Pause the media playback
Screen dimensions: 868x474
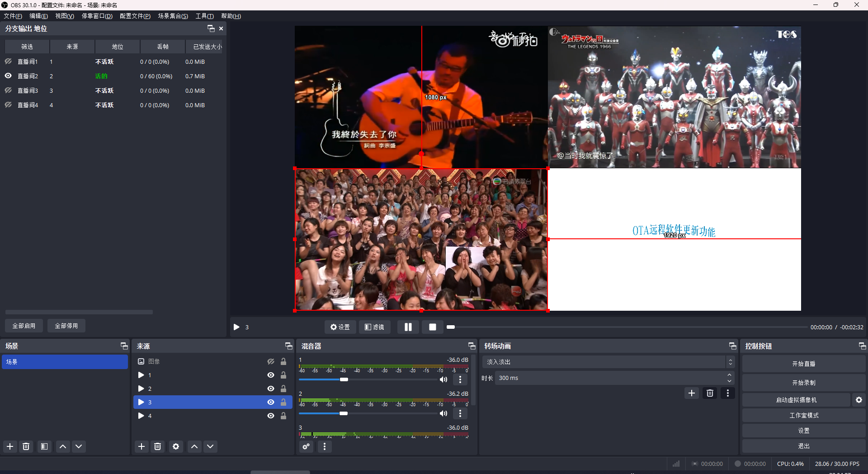(x=408, y=327)
